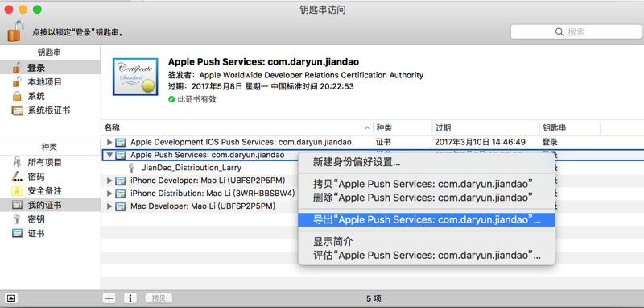
Task: Toggle the sidebar view button at bottom left
Action: (12, 298)
